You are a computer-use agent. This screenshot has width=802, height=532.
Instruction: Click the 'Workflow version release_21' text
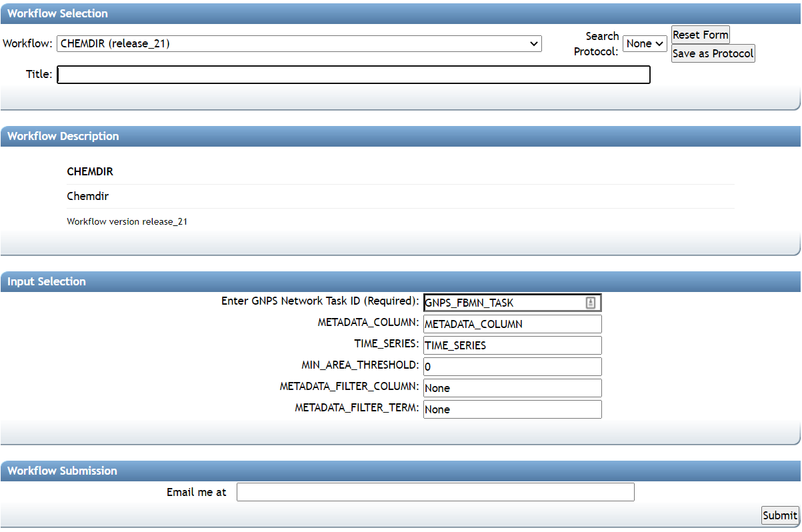click(x=127, y=221)
